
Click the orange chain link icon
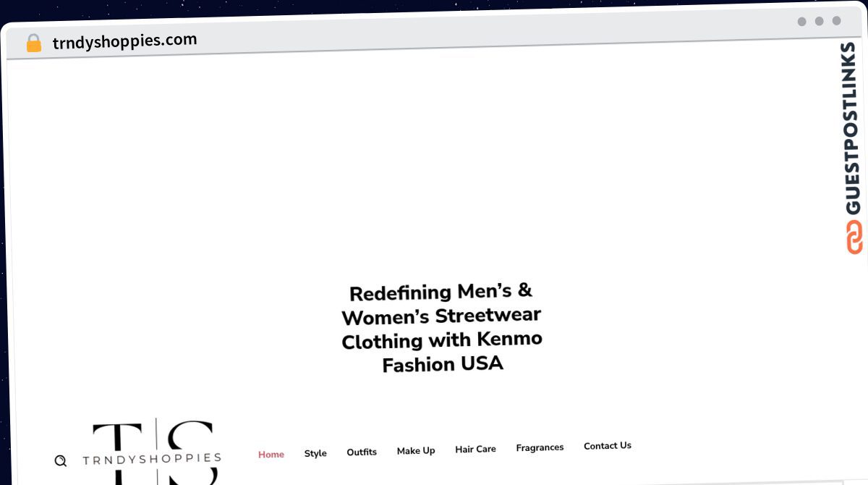coord(854,237)
